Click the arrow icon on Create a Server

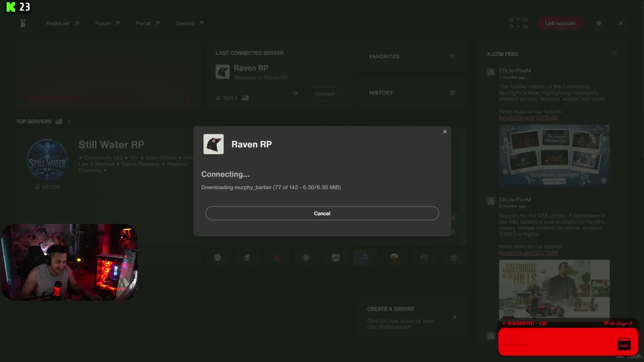454,318
